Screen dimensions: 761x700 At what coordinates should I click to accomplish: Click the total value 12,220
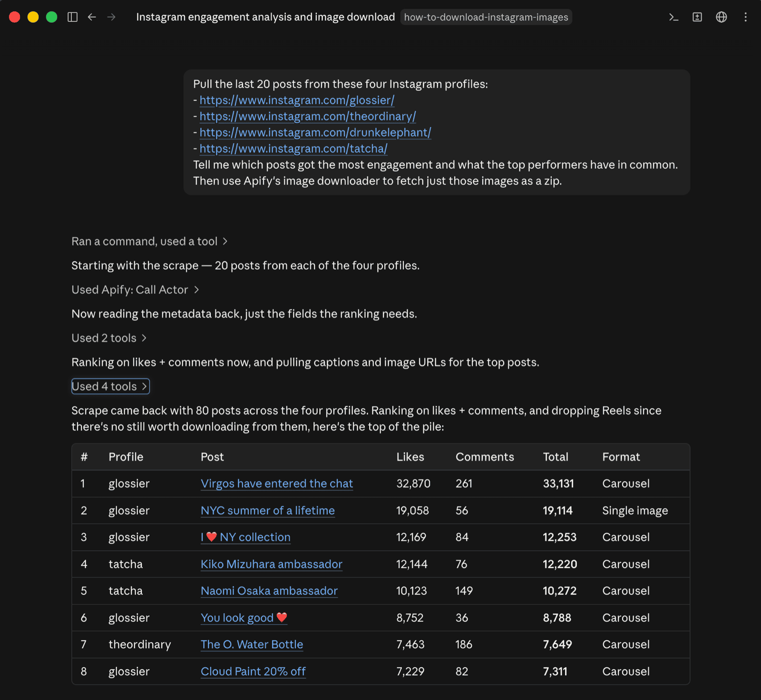560,564
